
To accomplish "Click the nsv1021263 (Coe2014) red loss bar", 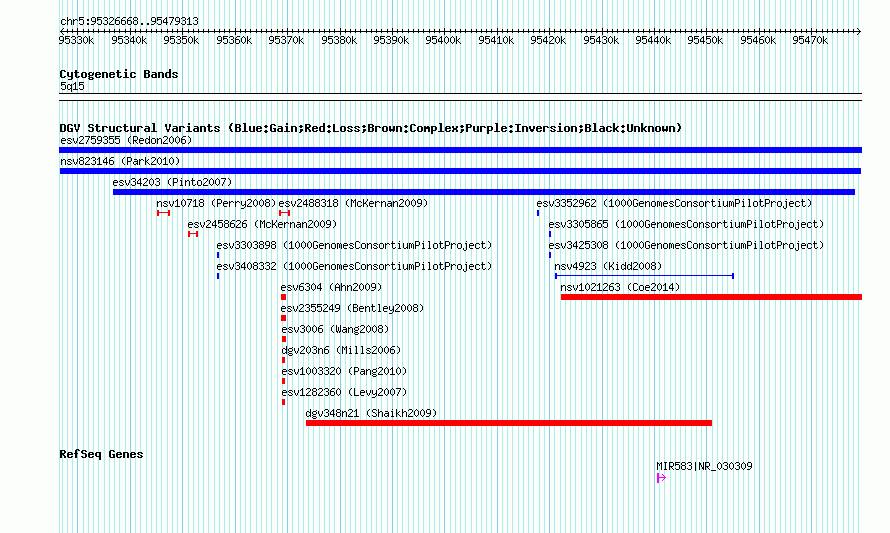I will [711, 297].
